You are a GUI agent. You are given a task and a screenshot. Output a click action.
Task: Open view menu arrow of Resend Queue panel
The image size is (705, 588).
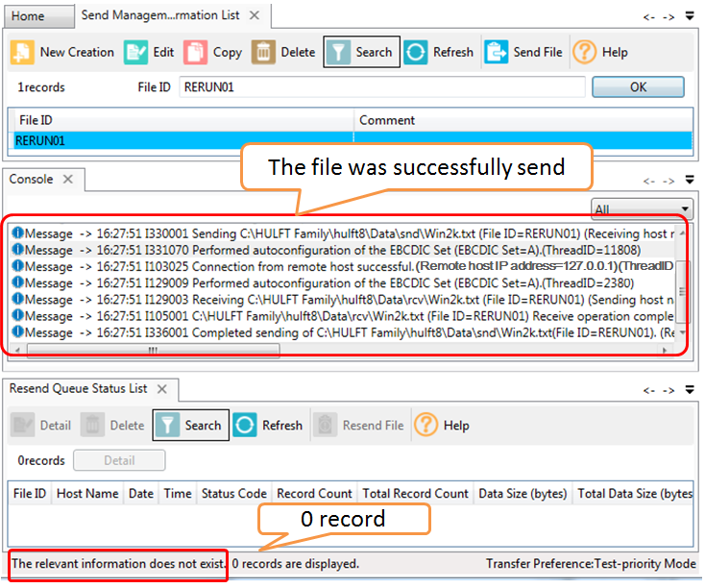(690, 389)
